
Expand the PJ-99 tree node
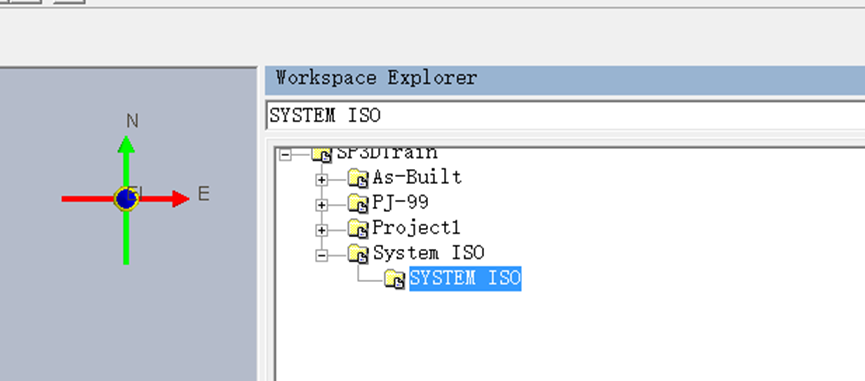(x=322, y=205)
